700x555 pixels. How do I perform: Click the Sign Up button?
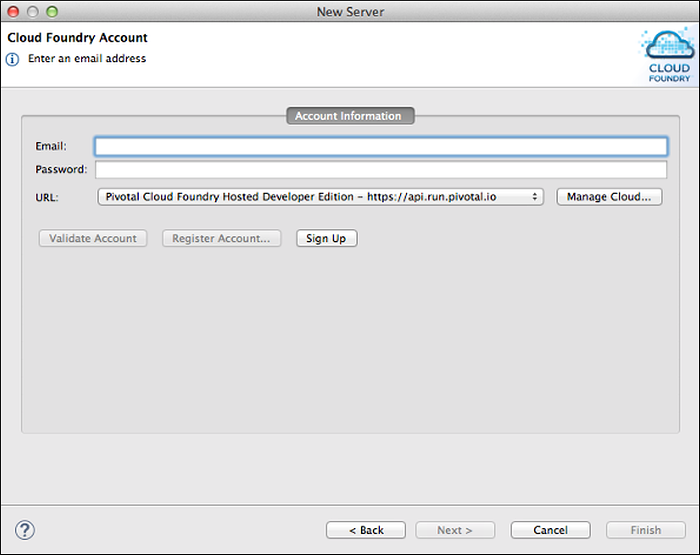[x=327, y=238]
